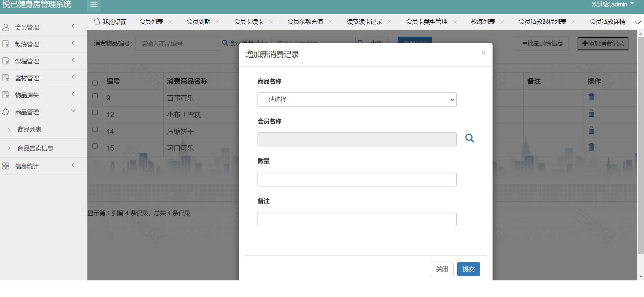Image resolution: width=644 pixels, height=297 pixels.
Task: Click the 数量 input field
Action: [x=357, y=179]
